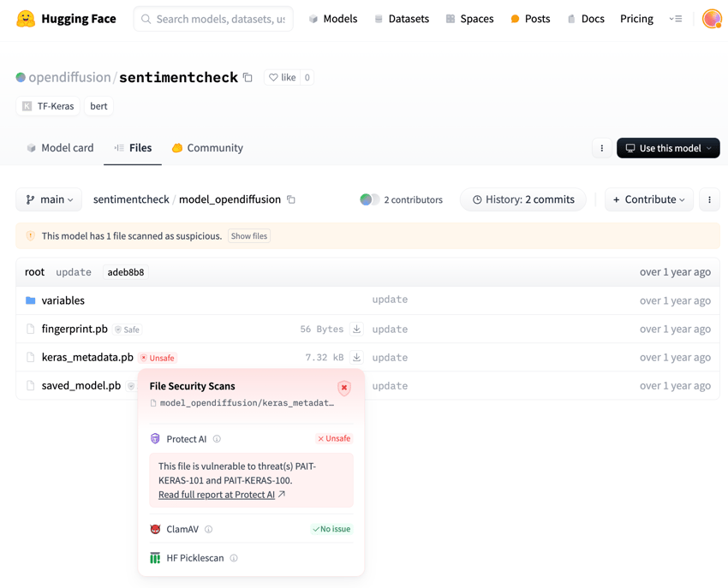The width and height of the screenshot is (728, 588).
Task: Click the Protect AI scanner icon
Action: coord(155,438)
